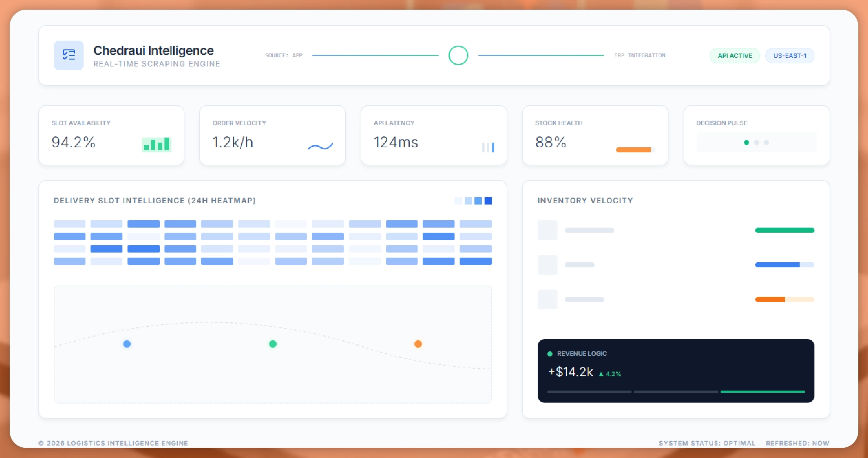Click the lightest heatmap legend swatch

(x=458, y=201)
